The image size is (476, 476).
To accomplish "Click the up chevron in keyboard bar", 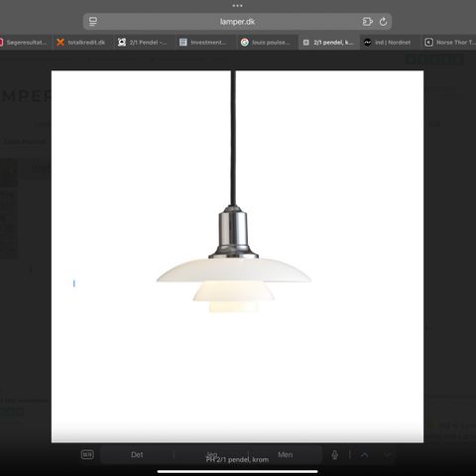I will [x=365, y=455].
